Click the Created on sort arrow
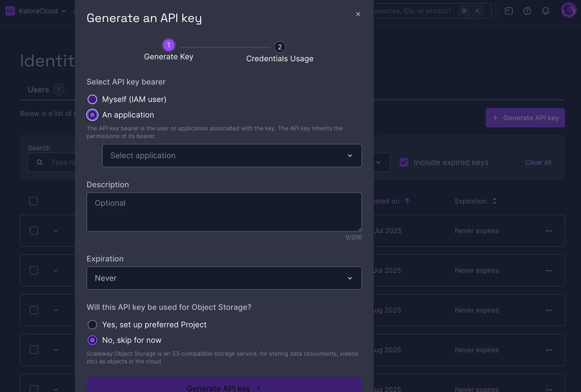 (x=407, y=201)
